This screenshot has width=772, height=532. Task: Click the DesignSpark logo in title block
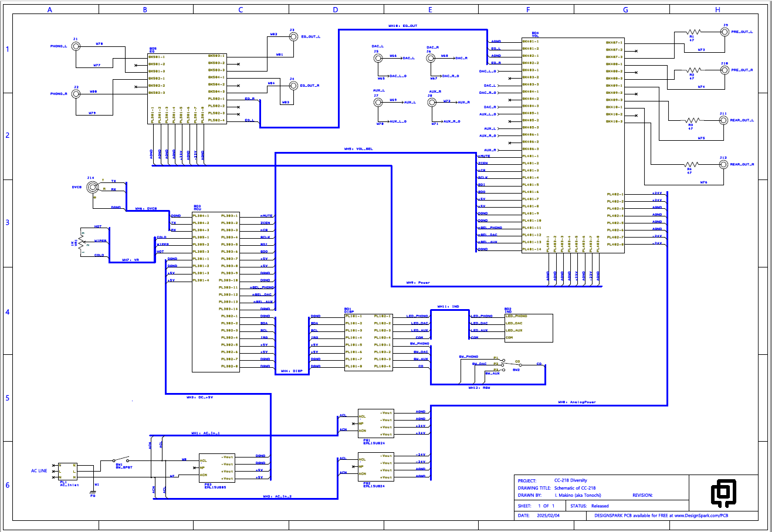coord(723,493)
